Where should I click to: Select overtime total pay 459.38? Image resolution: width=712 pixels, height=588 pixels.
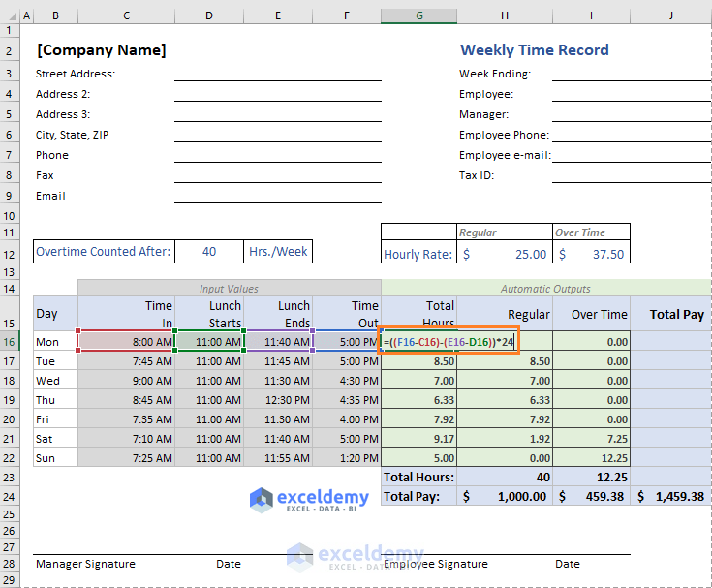pyautogui.click(x=591, y=496)
